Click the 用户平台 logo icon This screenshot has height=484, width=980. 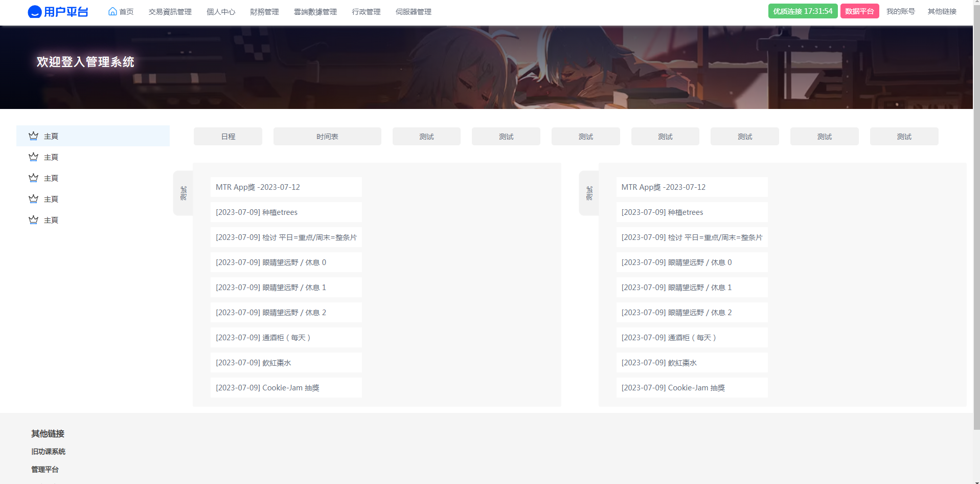[x=35, y=12]
